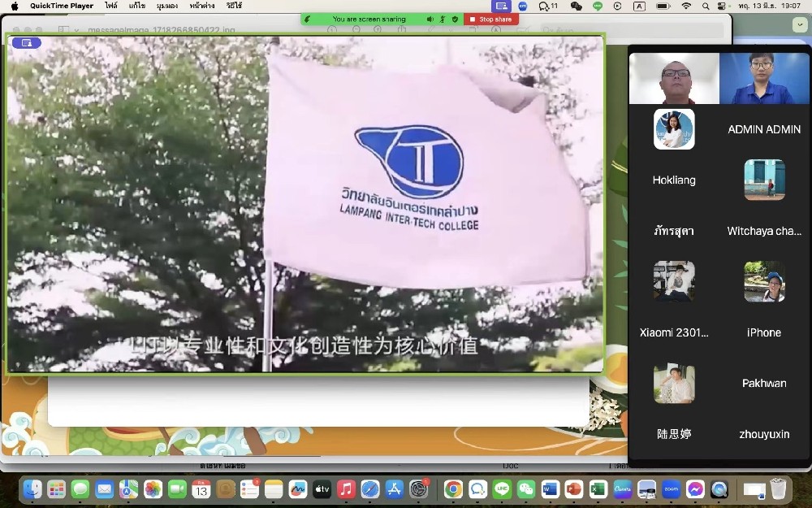Open Calendar showing 13 in the Dock
This screenshot has width=812, height=508.
201,488
